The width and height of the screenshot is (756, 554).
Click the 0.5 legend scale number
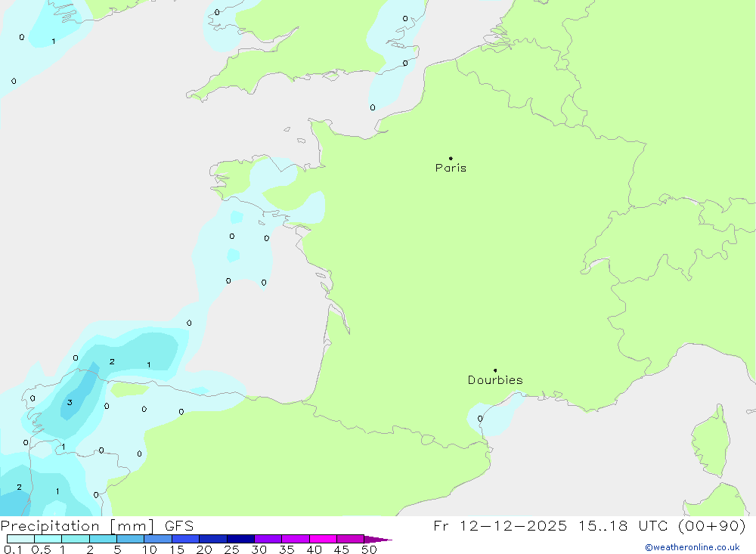[41, 549]
